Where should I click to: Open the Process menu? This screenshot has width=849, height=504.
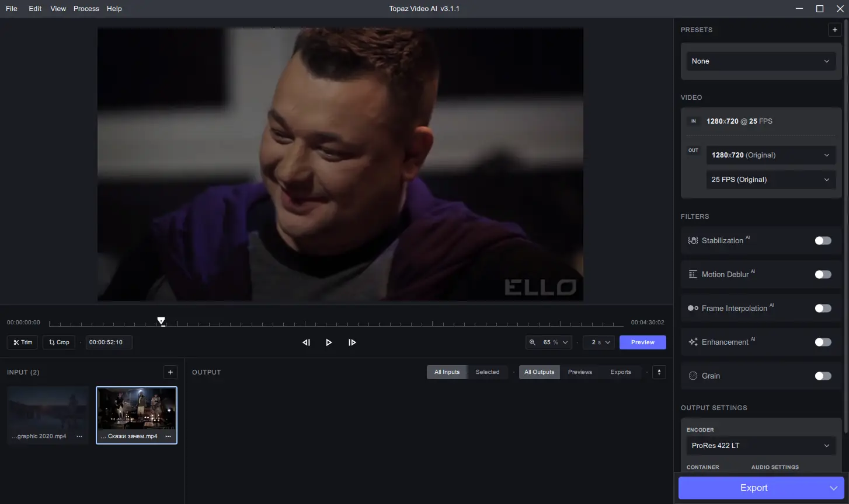coord(86,9)
